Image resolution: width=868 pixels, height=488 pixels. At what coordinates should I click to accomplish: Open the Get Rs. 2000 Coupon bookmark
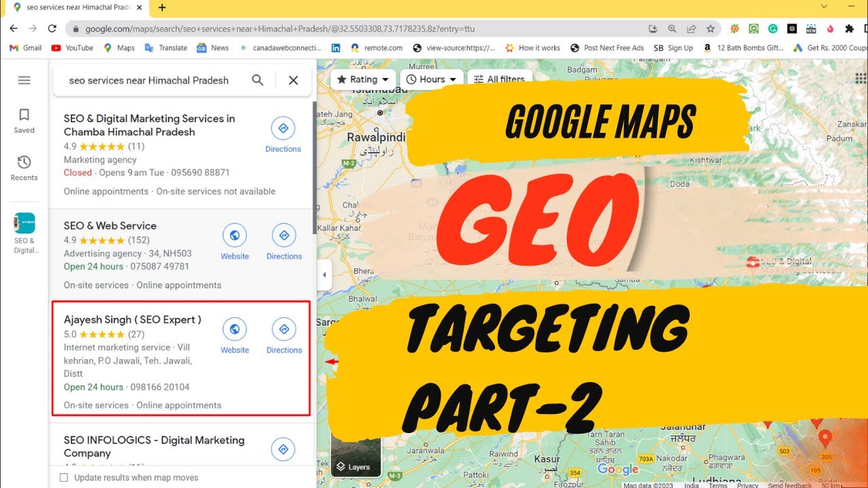point(830,48)
